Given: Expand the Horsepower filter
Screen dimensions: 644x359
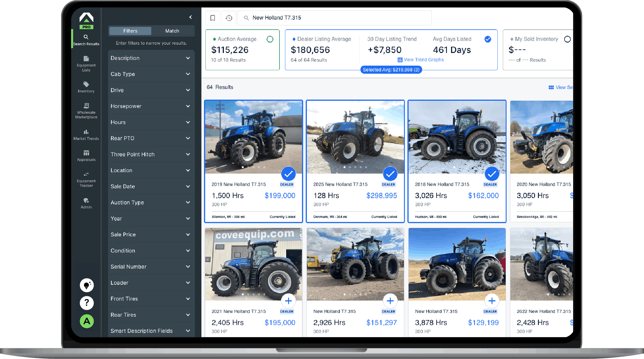Looking at the screenshot, I should 151,106.
